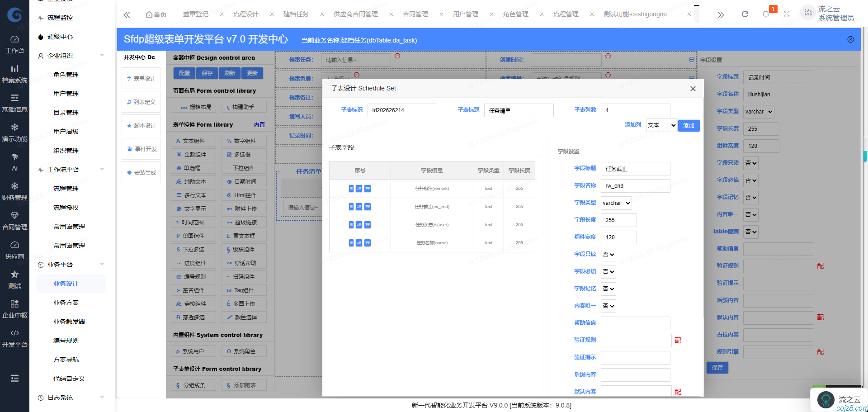This screenshot has height=412, width=868.
Task: Click red 配 icon beside dialog's 验证规则
Action: (x=678, y=341)
